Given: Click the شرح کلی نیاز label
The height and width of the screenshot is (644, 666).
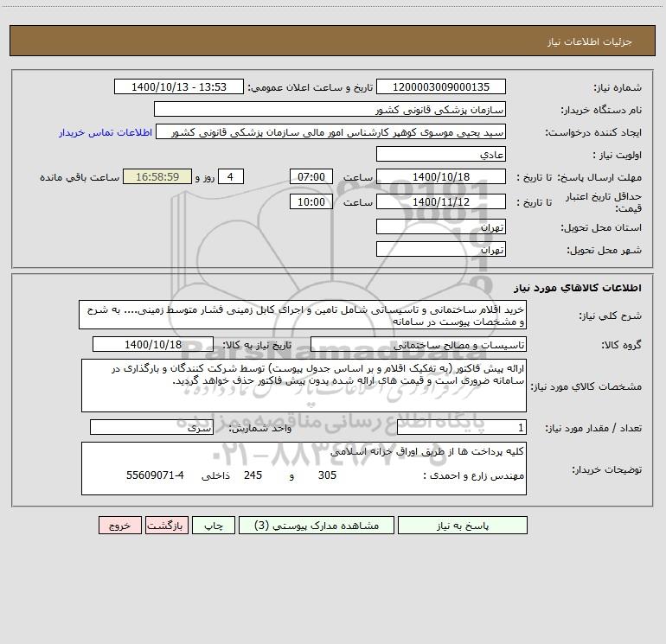Looking at the screenshot, I should click(x=611, y=316).
